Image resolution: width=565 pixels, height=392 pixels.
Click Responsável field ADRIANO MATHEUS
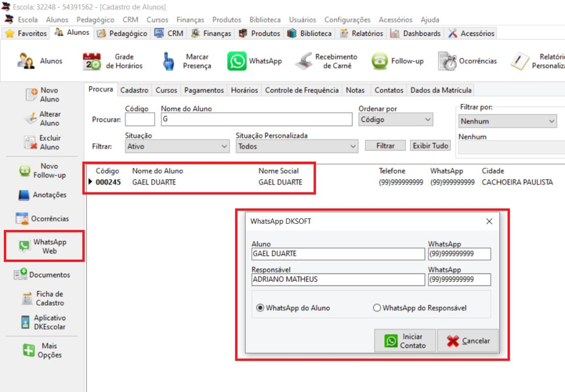click(338, 280)
